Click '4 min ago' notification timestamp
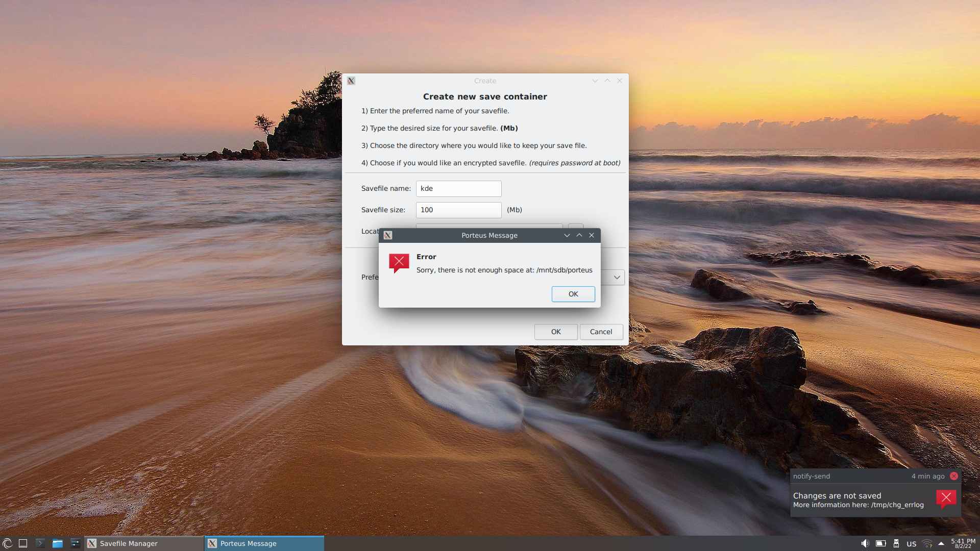980x551 pixels. [x=928, y=476]
